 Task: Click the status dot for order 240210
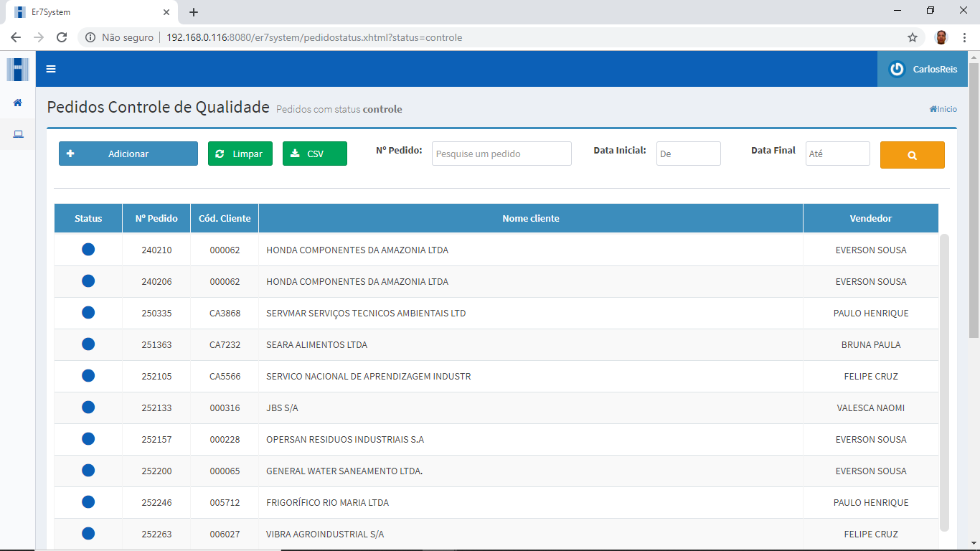[88, 250]
